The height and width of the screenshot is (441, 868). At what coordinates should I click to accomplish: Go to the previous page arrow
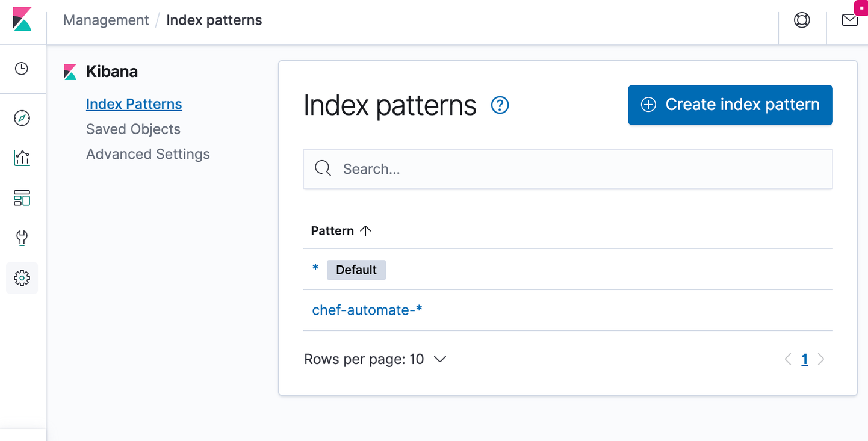[788, 360]
